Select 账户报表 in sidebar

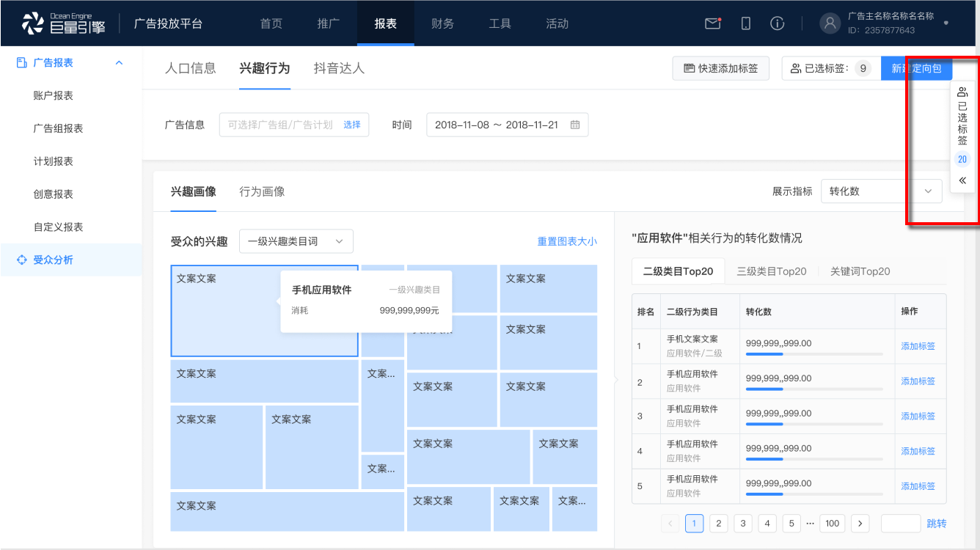[x=54, y=95]
